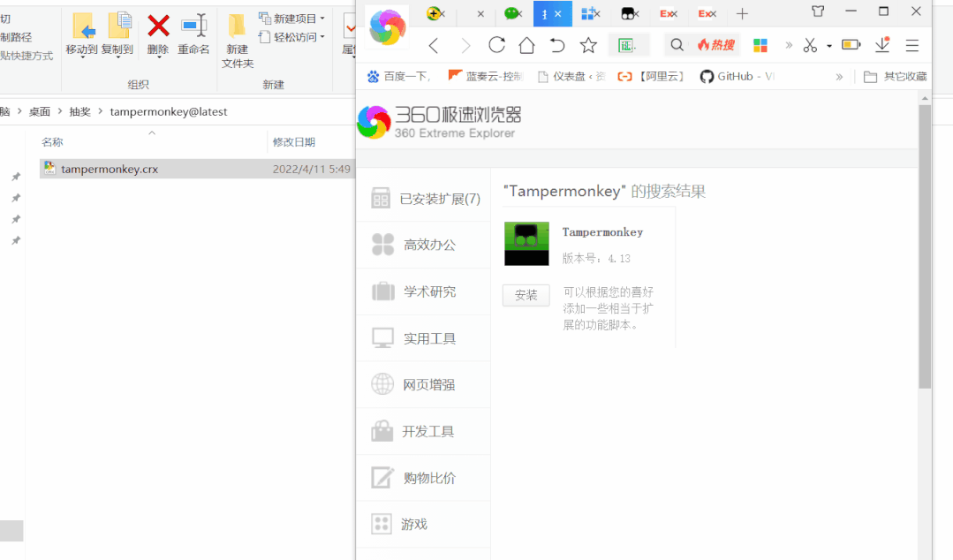This screenshot has width=953, height=560.
Task: Click 重命名 in Explorer ribbon
Action: 194,34
